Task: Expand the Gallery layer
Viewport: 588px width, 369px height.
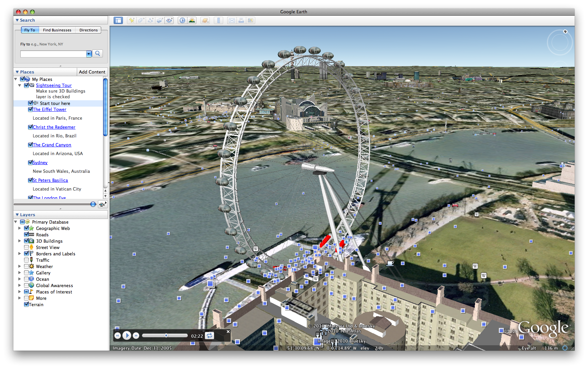Action: (x=20, y=273)
